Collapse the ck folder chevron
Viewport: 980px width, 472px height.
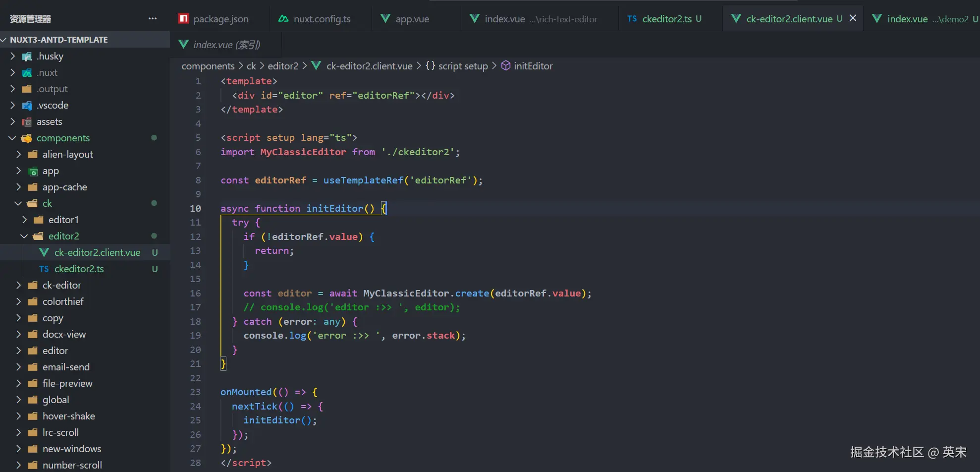[x=18, y=204]
